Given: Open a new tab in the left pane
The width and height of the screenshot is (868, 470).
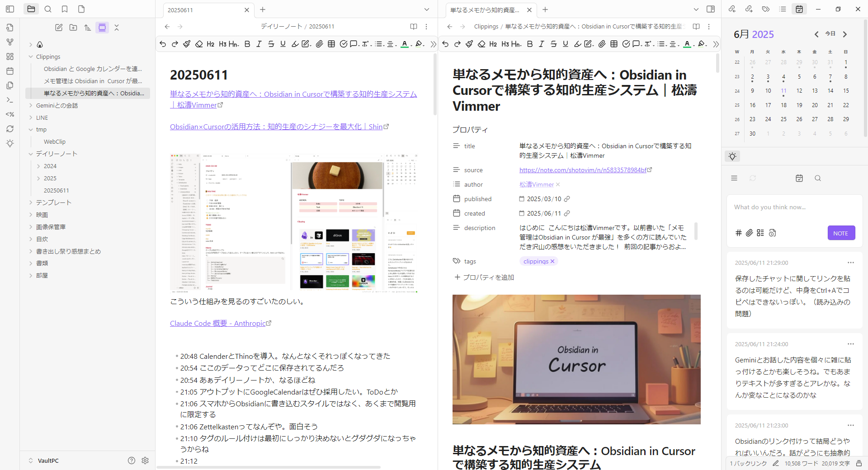Looking at the screenshot, I should point(263,9).
